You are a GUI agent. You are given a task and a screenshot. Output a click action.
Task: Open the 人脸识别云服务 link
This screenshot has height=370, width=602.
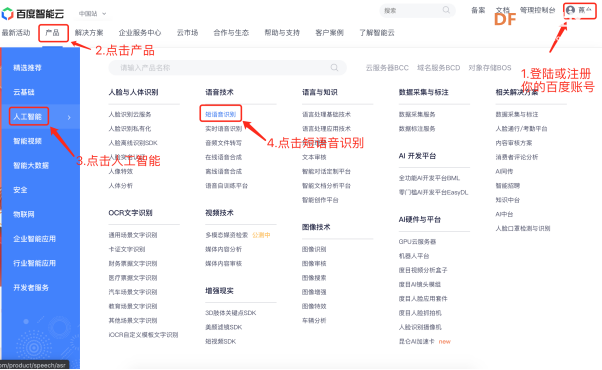(x=130, y=114)
